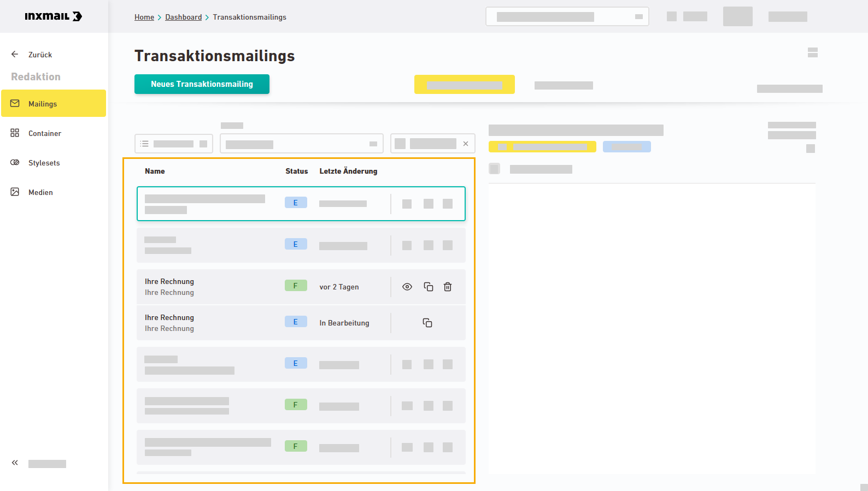Select Mailings in the sidebar
The width and height of the screenshot is (868, 491).
coord(43,104)
